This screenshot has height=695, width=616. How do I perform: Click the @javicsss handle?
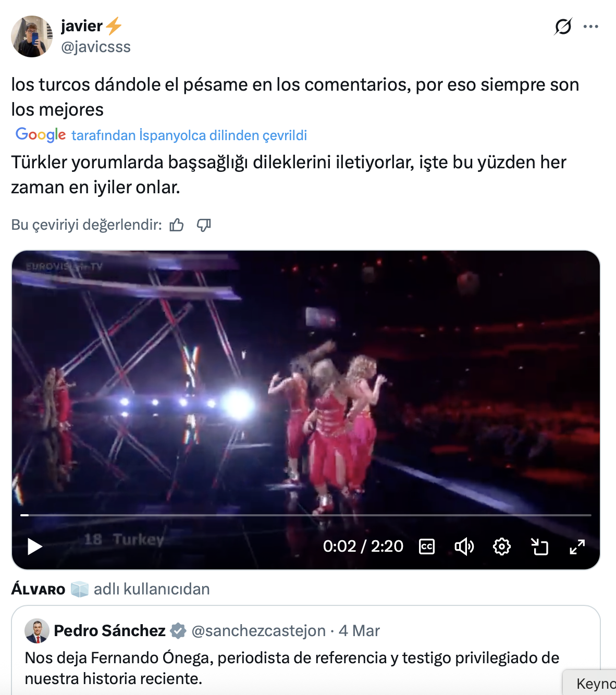tap(96, 47)
